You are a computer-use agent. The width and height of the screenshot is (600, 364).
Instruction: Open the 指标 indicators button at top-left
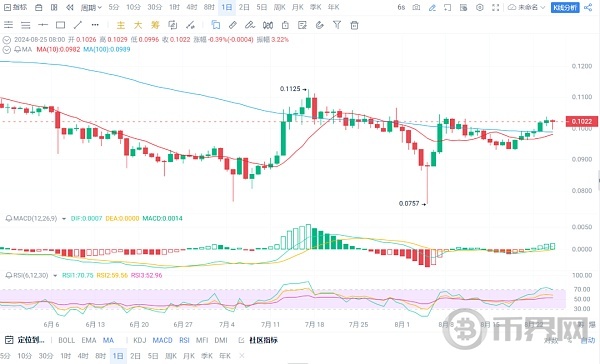(x=15, y=7)
